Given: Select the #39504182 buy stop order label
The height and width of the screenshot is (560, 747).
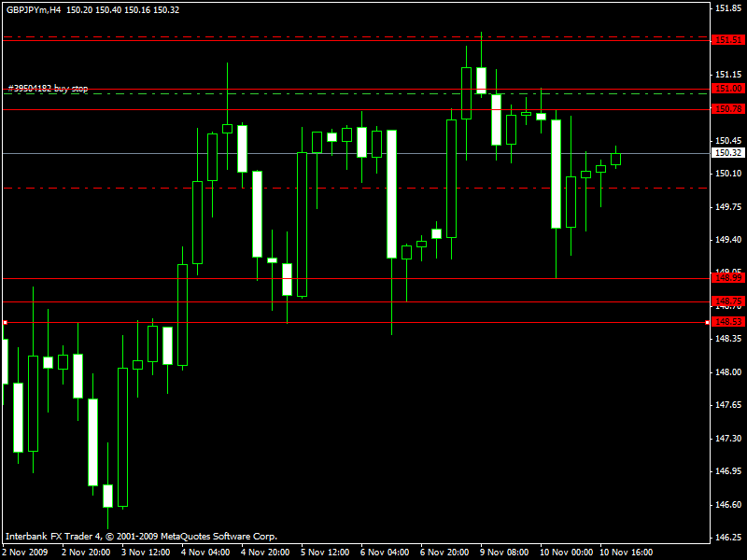Looking at the screenshot, I should point(48,88).
